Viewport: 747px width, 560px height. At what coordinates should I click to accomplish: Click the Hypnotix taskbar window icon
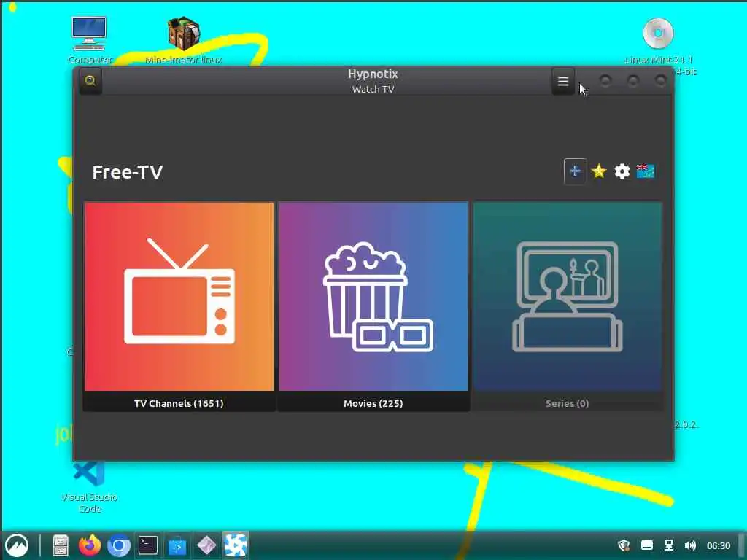(236, 545)
